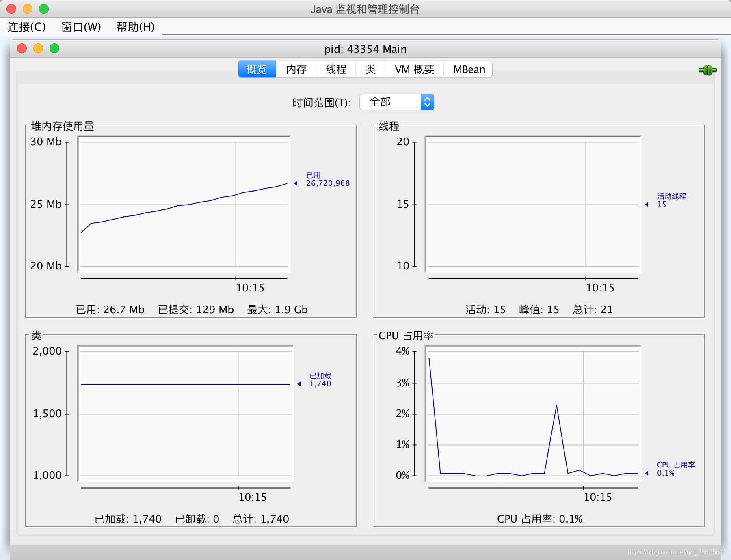The image size is (731, 560).
Task: Click the 总计: 21 text
Action: click(593, 310)
